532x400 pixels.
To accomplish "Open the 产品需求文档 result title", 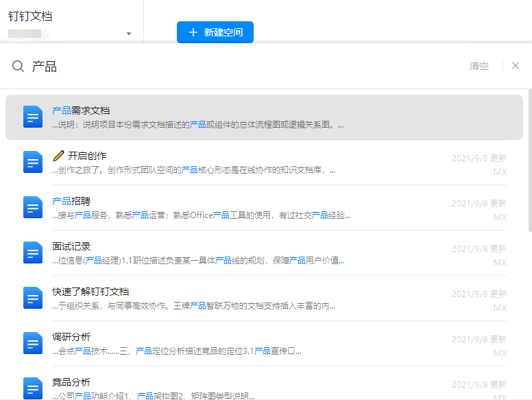I will pyautogui.click(x=81, y=110).
